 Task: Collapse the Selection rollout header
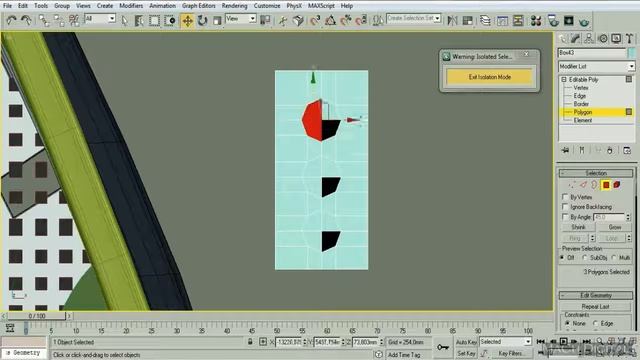[x=596, y=173]
